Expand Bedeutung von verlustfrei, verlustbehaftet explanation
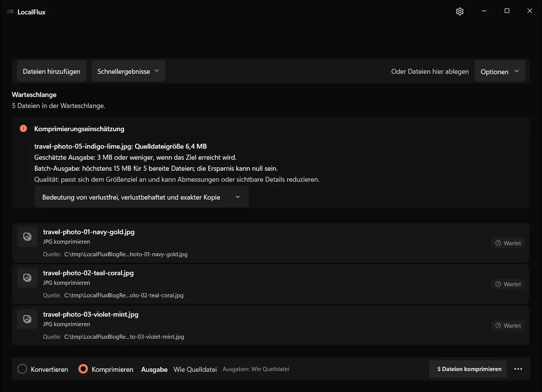The width and height of the screenshot is (542, 392). pyautogui.click(x=141, y=197)
